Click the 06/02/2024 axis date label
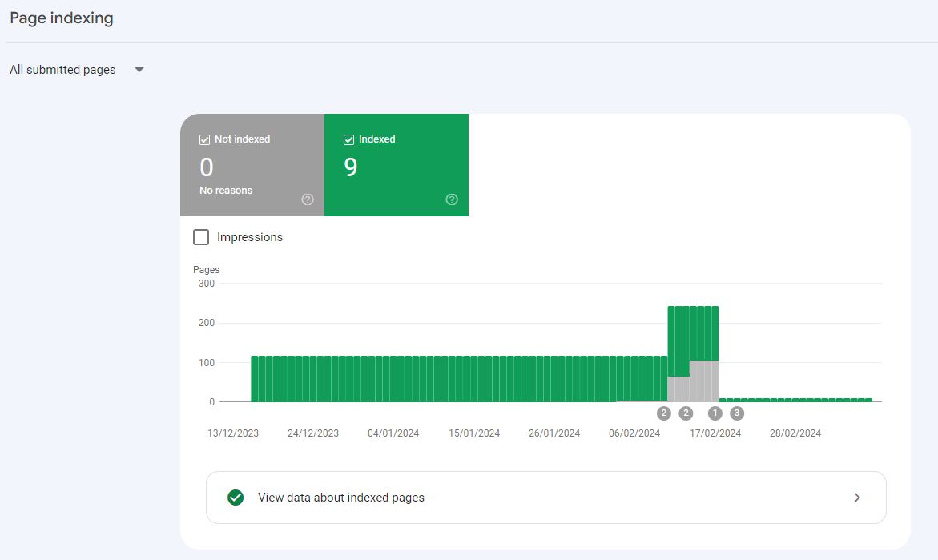Viewport: 938px width, 560px height. pyautogui.click(x=634, y=433)
